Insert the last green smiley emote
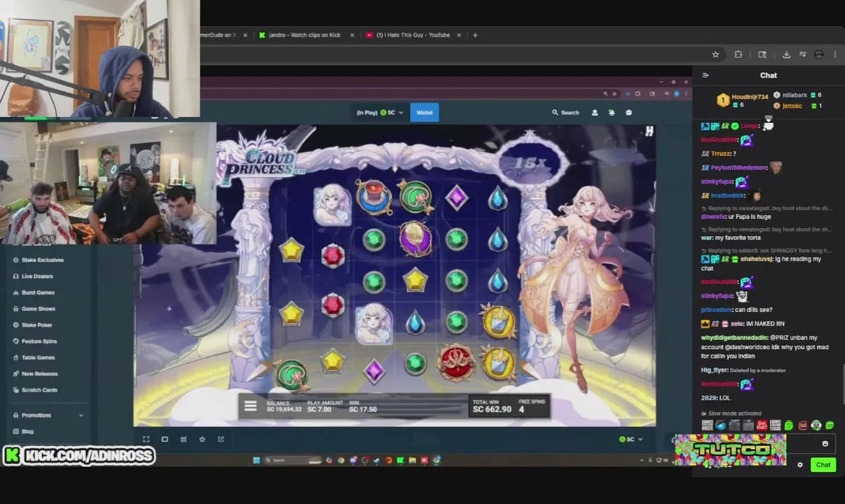The height and width of the screenshot is (504, 845). (x=830, y=425)
